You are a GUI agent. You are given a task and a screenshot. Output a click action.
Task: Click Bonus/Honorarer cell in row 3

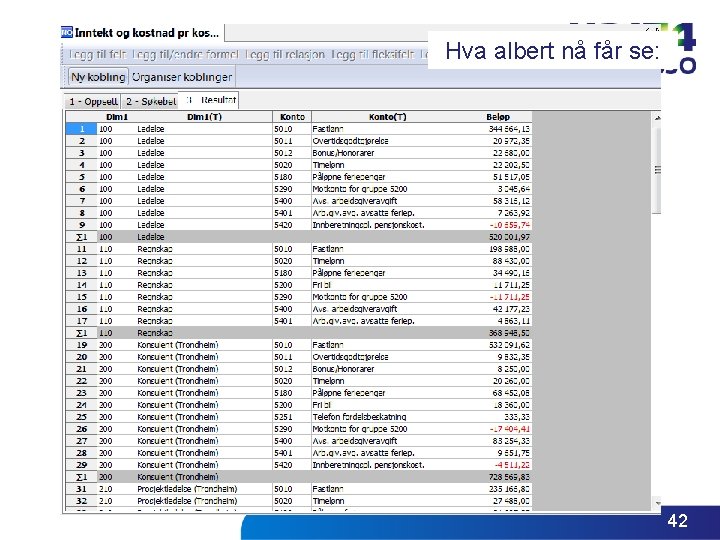pos(343,153)
